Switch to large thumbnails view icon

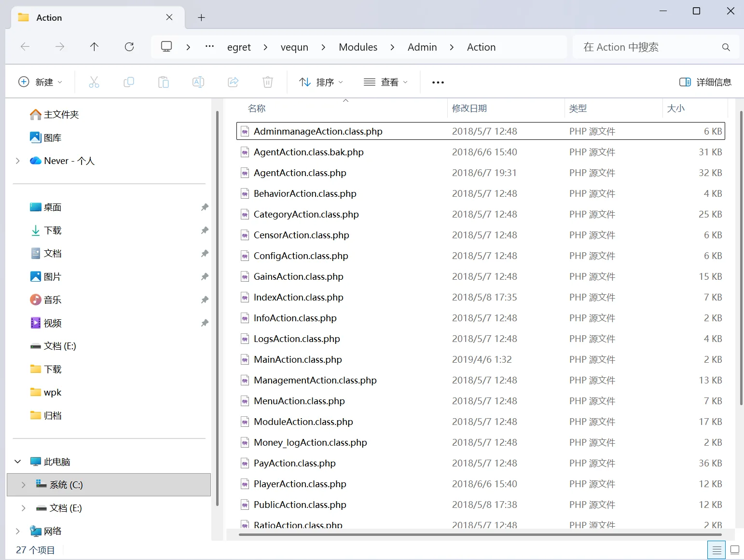[735, 550]
